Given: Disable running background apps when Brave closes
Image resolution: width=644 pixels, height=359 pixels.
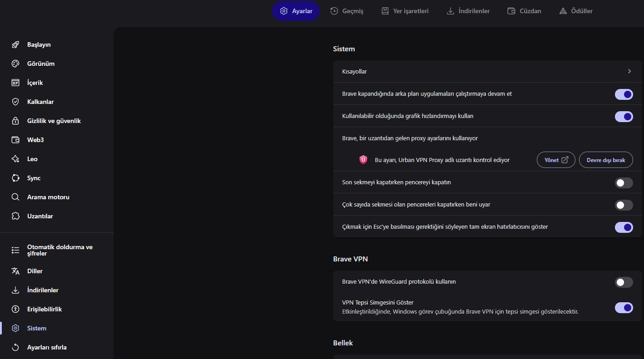Looking at the screenshot, I should point(624,94).
